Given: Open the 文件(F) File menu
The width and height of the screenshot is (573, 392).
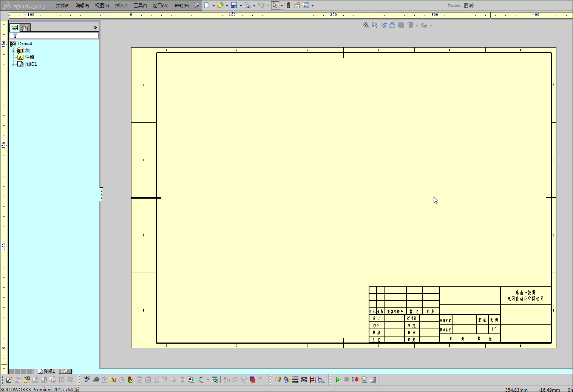Looking at the screenshot, I should (x=63, y=6).
